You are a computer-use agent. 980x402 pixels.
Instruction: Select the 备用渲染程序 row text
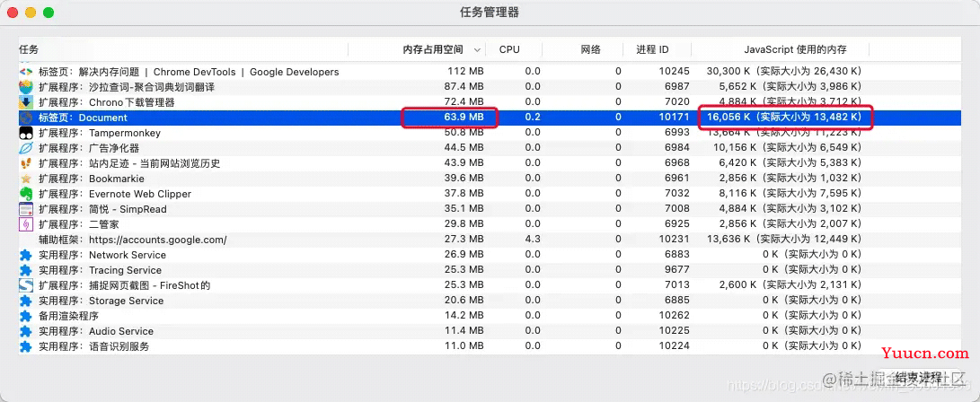69,316
